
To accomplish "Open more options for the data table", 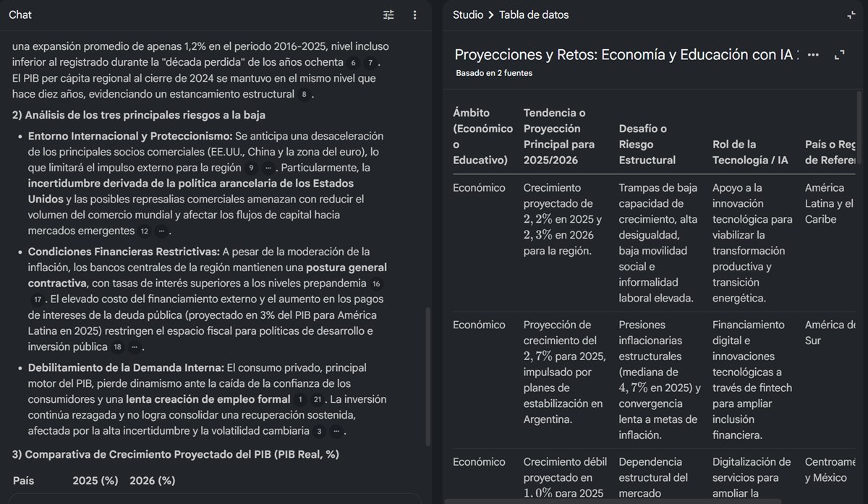I will [814, 55].
